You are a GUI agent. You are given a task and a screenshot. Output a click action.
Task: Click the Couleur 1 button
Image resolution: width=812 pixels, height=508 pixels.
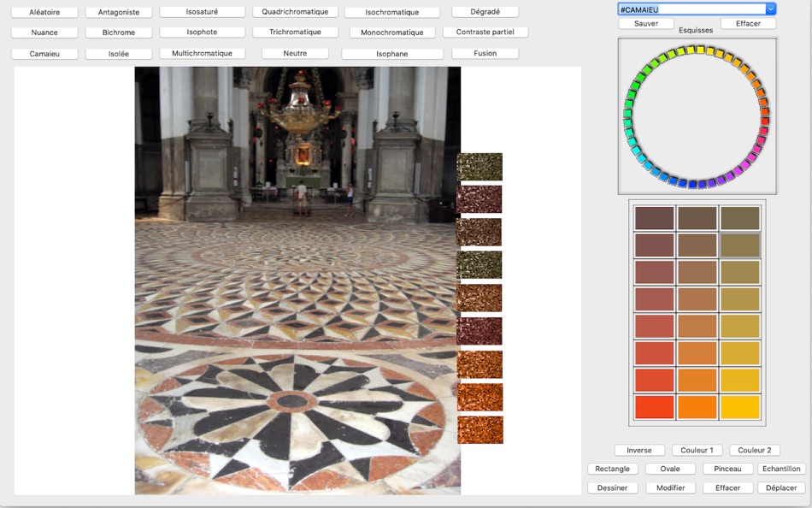(x=697, y=450)
